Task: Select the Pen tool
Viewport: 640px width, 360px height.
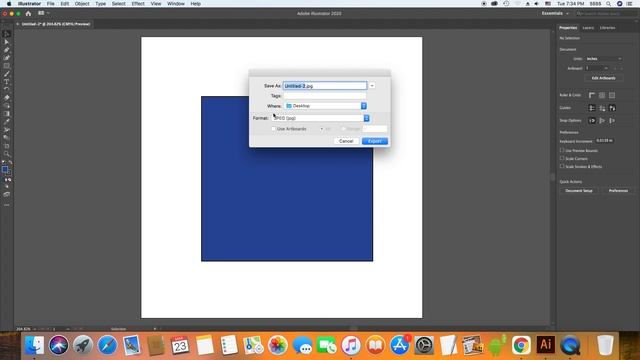Action: click(x=7, y=50)
